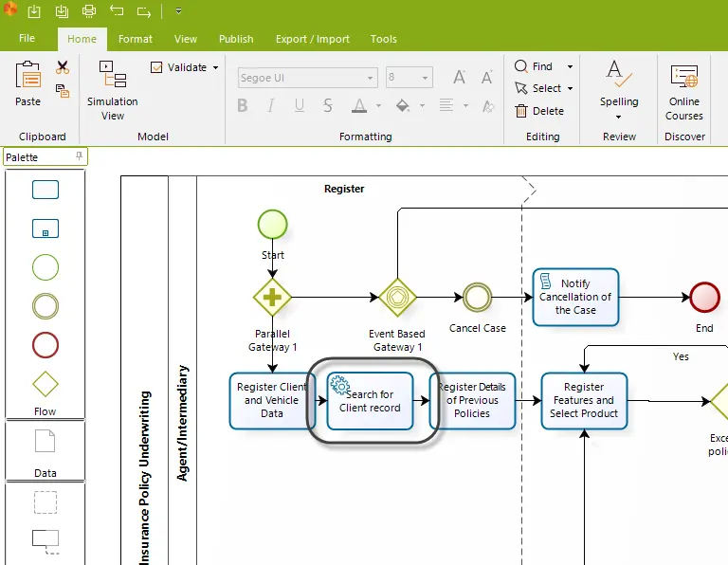Click the Delete button

tap(539, 111)
